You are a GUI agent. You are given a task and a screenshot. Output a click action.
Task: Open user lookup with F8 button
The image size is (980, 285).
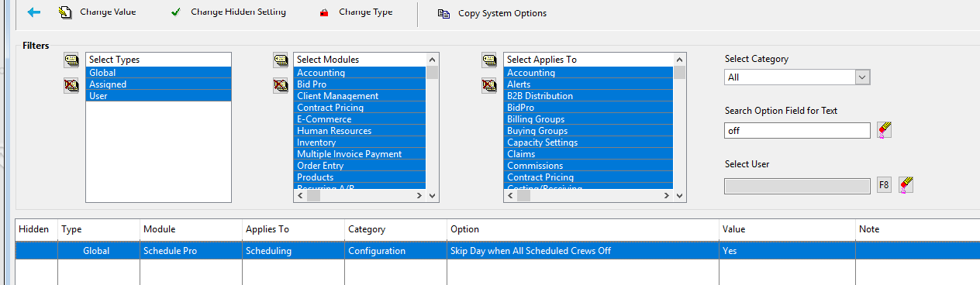tap(884, 185)
